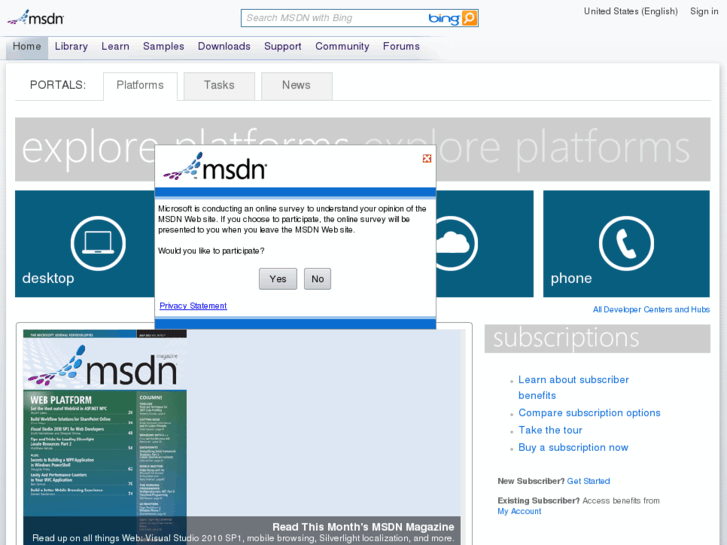Open Compare subscription options link

589,413
